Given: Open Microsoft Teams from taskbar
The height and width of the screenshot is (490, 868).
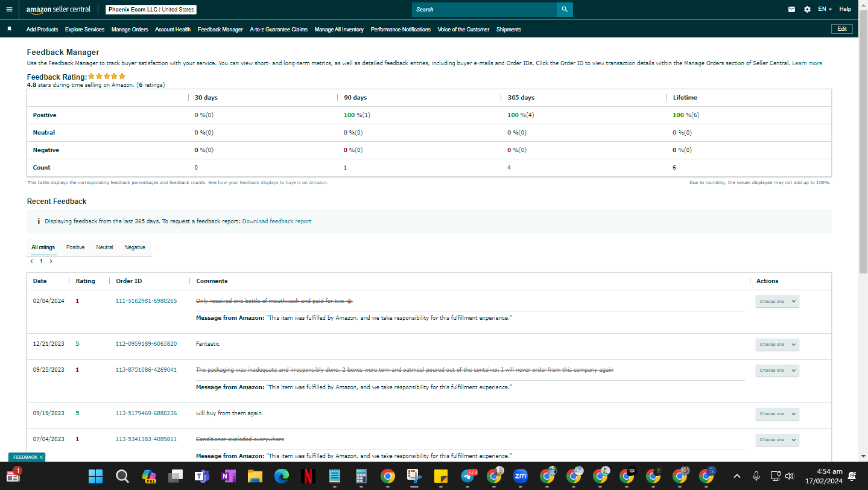Looking at the screenshot, I should tap(201, 476).
